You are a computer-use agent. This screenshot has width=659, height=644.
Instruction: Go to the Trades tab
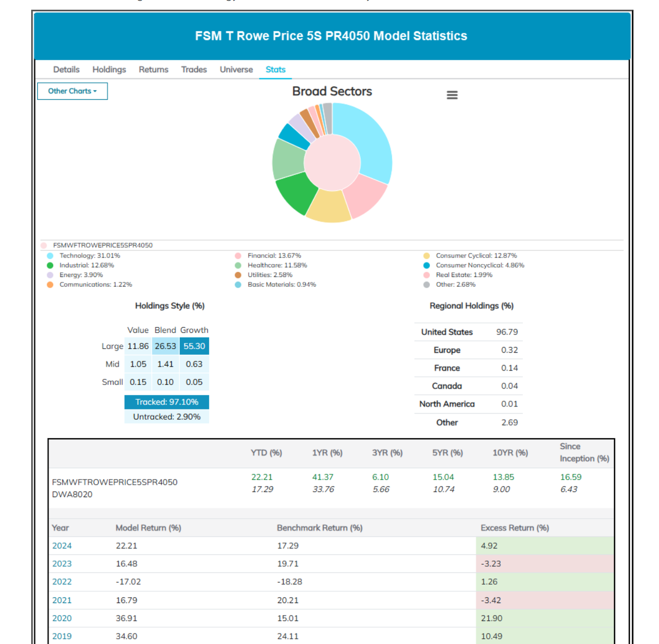tap(194, 70)
